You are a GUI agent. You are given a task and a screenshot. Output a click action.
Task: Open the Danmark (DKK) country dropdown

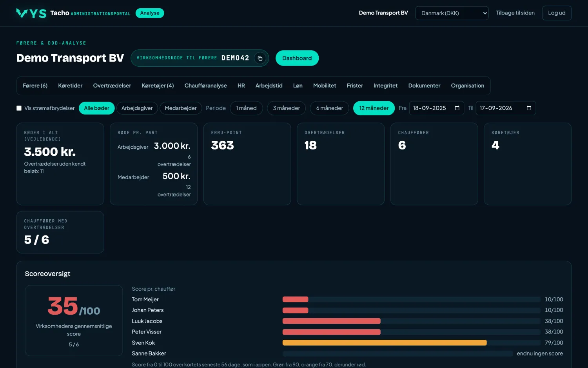coord(452,13)
